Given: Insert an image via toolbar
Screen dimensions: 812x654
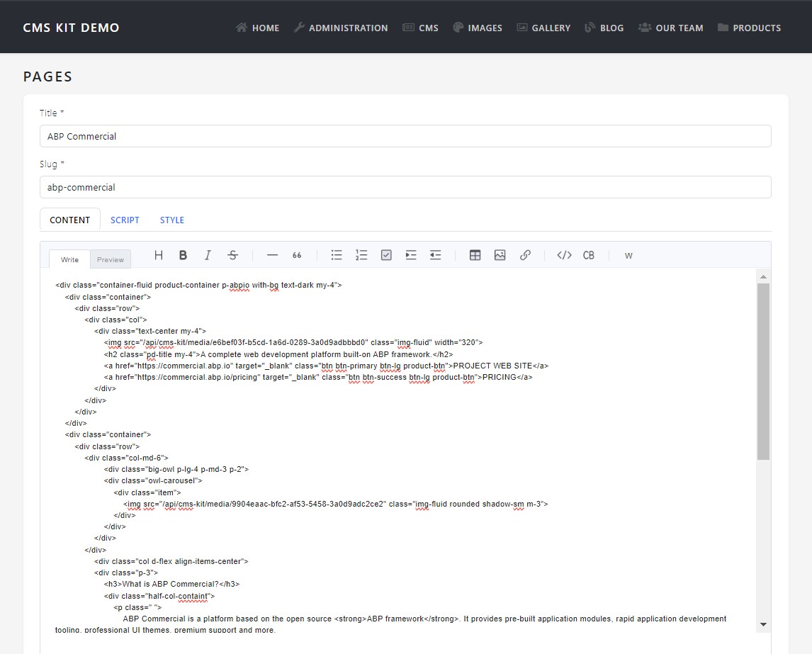Looking at the screenshot, I should (x=500, y=255).
